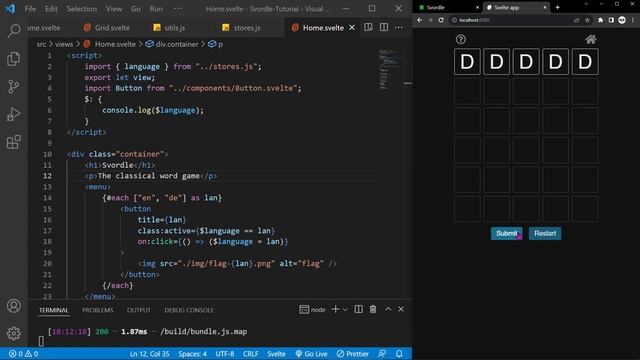The image size is (640, 360).
Task: Switch to Grid.svelte editor tab
Action: pos(107,28)
